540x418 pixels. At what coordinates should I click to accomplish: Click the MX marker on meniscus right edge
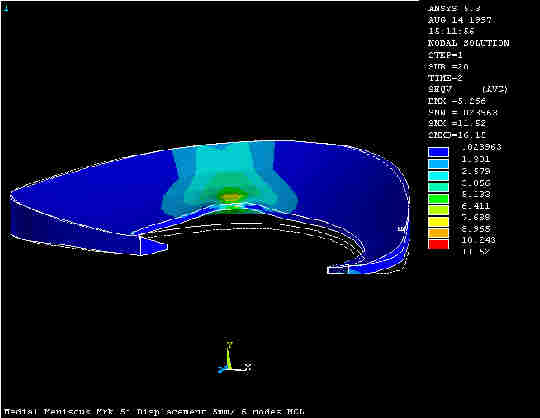click(403, 228)
